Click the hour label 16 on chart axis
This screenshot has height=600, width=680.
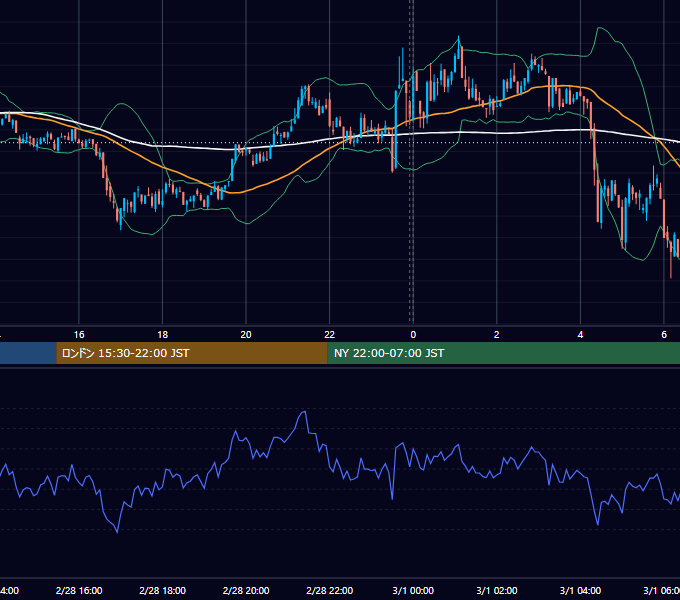[79, 335]
